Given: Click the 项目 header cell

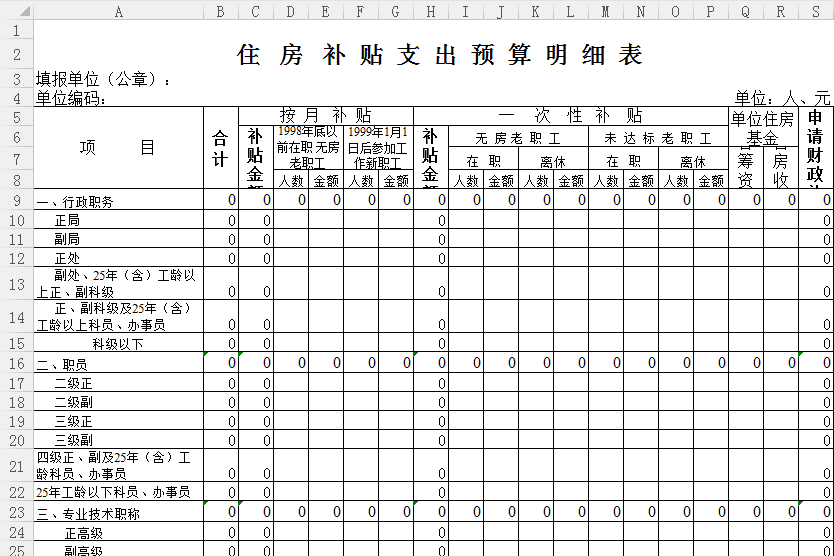Looking at the screenshot, I should click(x=118, y=148).
